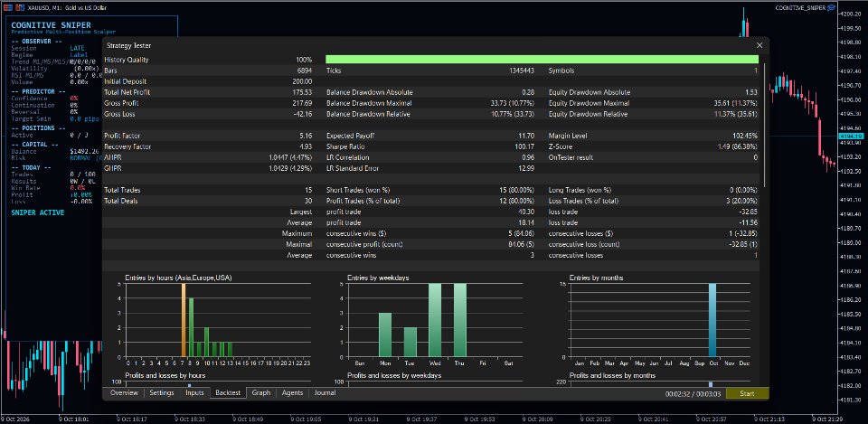868x424 pixels.
Task: Click the GHPR value 1.0429 (4.29%)
Action: tap(290, 168)
